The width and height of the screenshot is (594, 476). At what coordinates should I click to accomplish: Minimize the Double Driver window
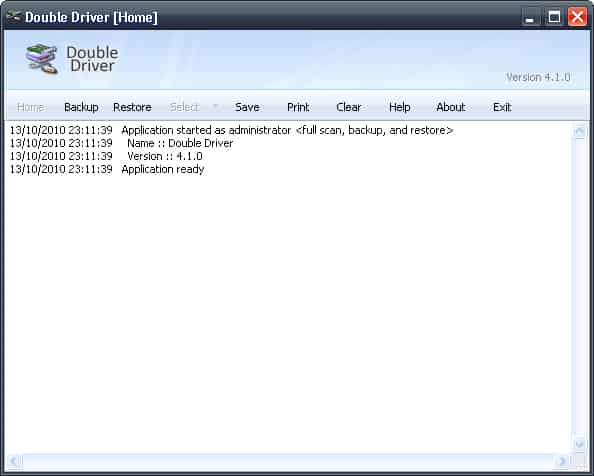tap(530, 17)
